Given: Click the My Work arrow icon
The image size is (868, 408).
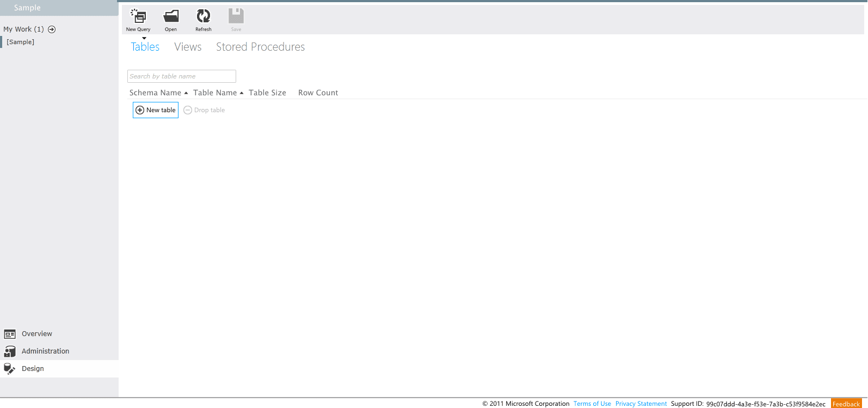Looking at the screenshot, I should click(52, 29).
